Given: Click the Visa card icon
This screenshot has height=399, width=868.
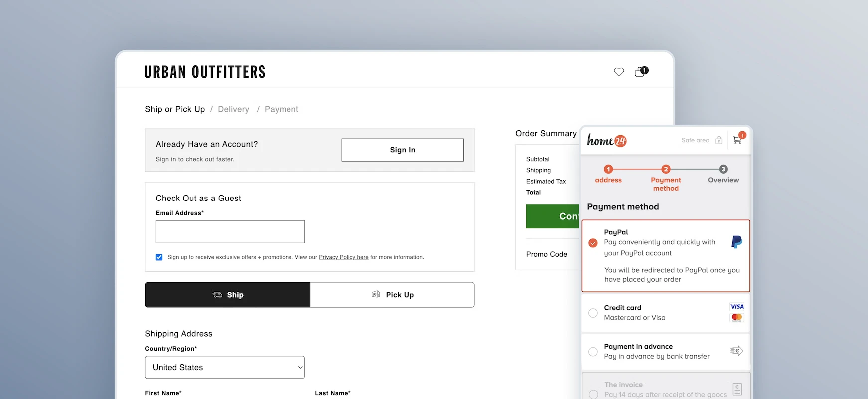Looking at the screenshot, I should coord(737,307).
